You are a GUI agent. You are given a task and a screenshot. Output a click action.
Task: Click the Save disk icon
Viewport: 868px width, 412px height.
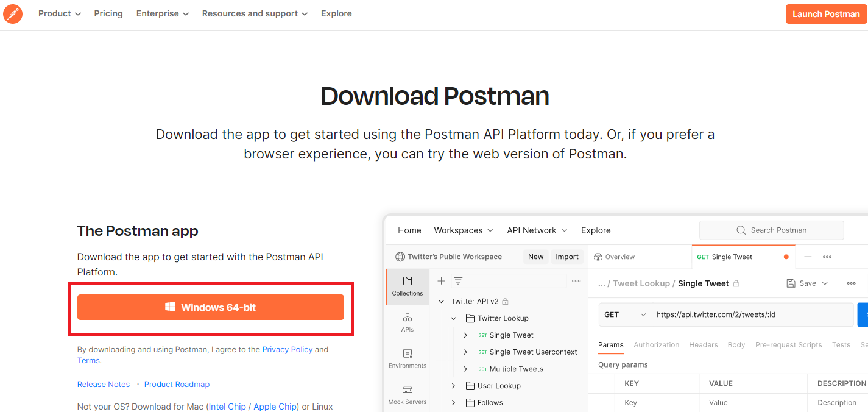point(791,283)
